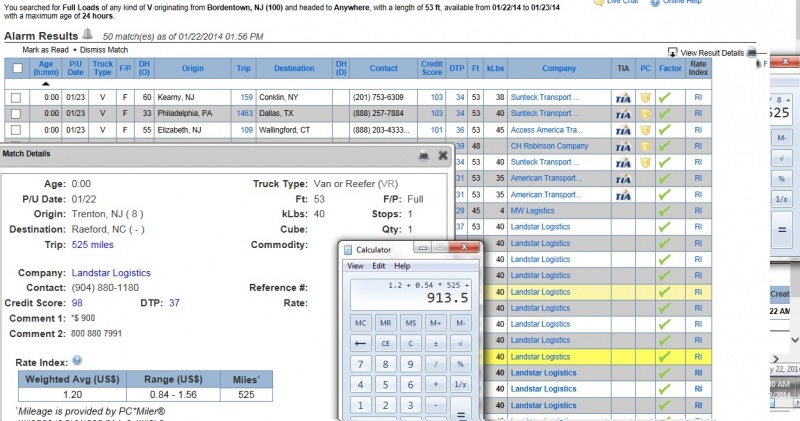Image resolution: width=800 pixels, height=421 pixels.
Task: Click Factor checkmark in MW Logistics row
Action: (x=664, y=211)
